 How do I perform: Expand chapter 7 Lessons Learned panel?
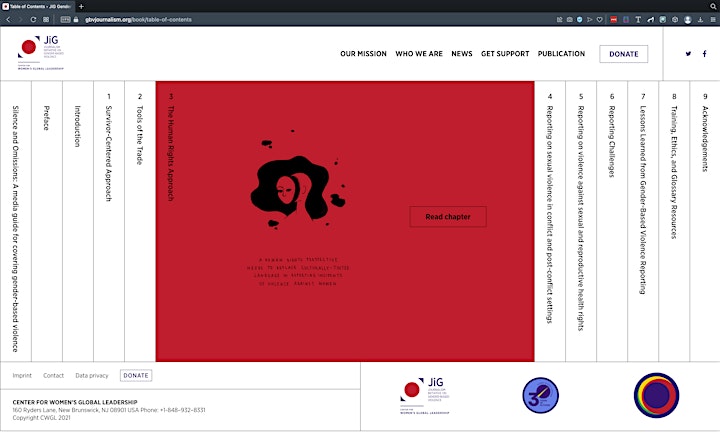[x=643, y=221]
